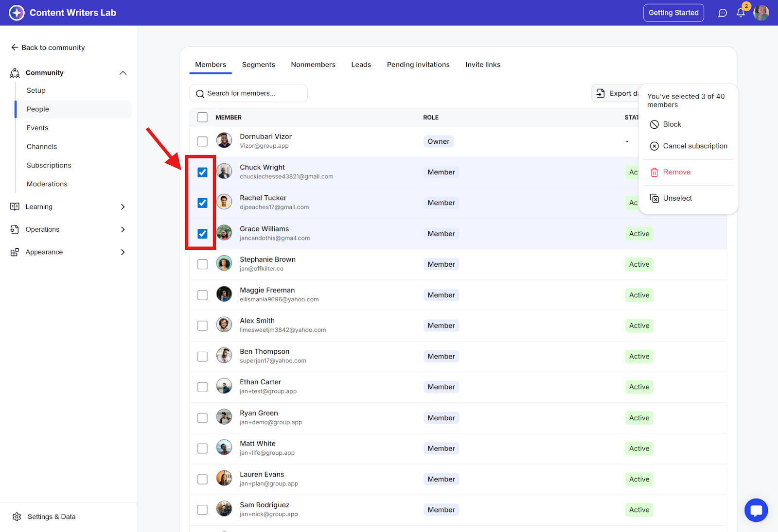
Task: Expand the Learning section arrow
Action: pos(123,207)
